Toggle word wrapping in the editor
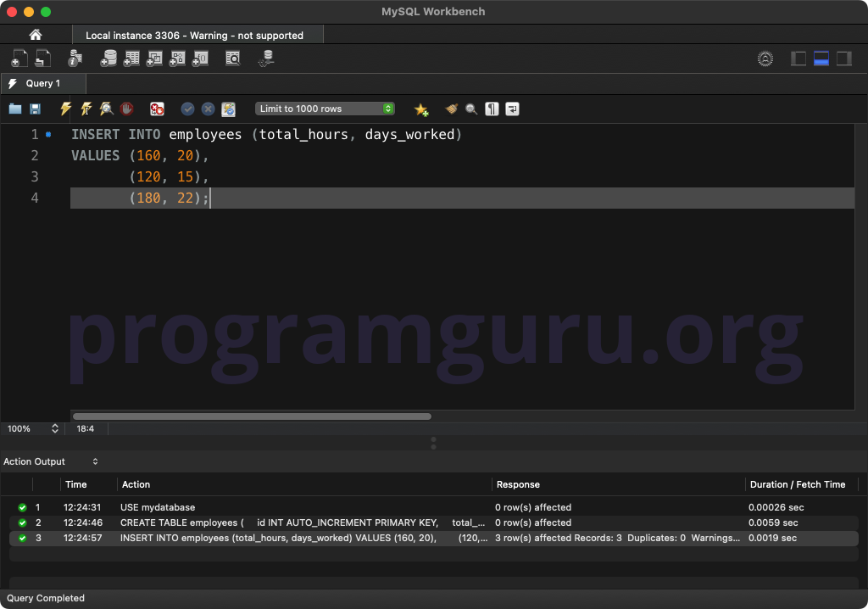 point(512,109)
